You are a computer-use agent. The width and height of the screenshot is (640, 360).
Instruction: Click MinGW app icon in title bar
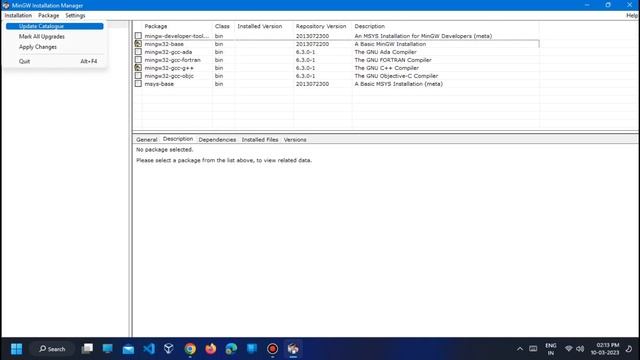tap(6, 5)
